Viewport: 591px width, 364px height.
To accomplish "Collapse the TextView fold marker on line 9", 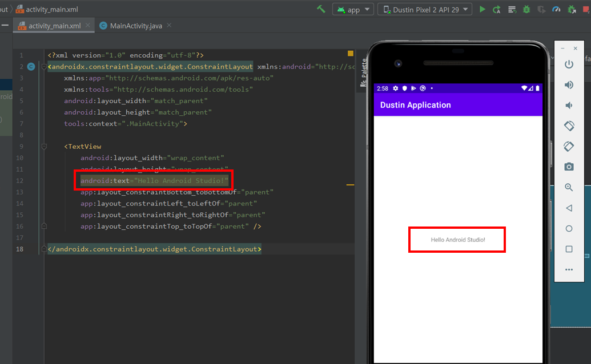I will [x=44, y=147].
